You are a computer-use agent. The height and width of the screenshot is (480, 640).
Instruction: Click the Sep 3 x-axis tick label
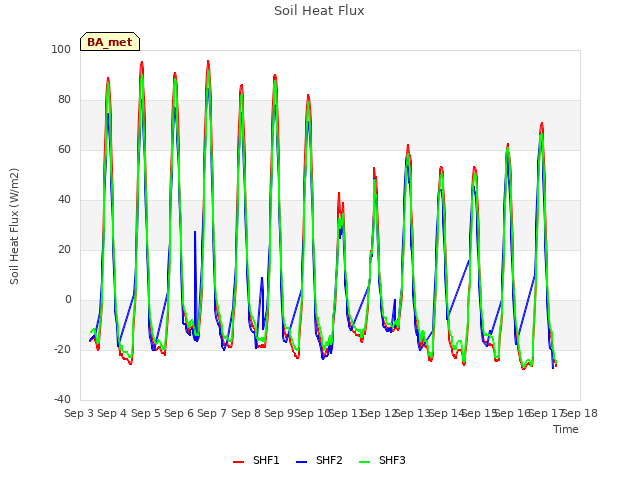click(79, 413)
